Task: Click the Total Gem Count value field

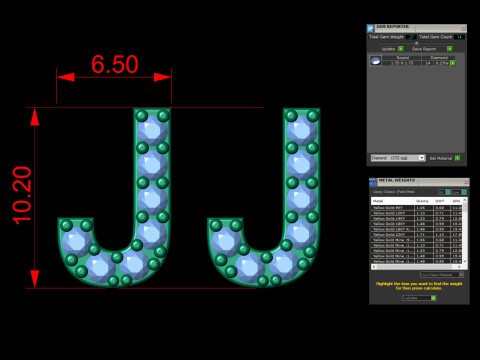Action: point(459,37)
